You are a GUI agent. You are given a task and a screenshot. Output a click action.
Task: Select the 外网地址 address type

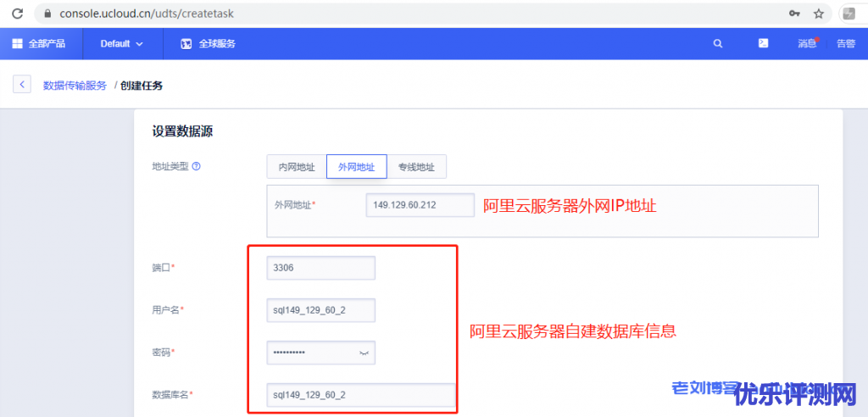click(x=356, y=167)
